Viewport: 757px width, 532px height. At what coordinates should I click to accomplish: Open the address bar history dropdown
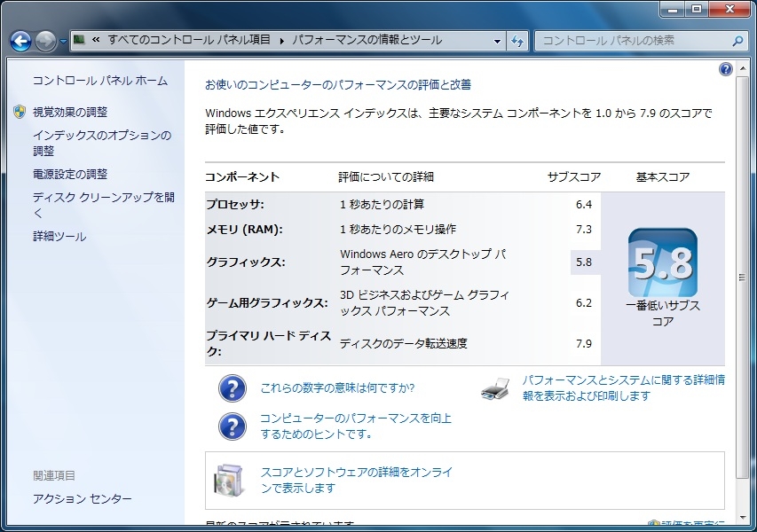point(497,41)
